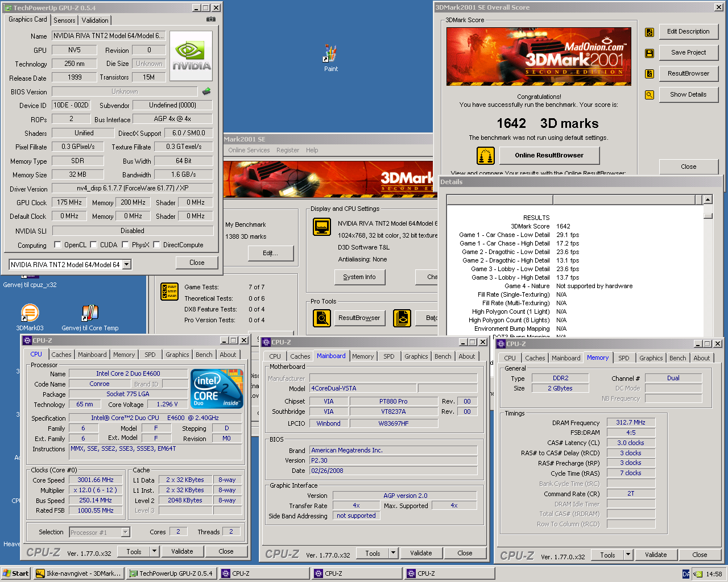This screenshot has width=728, height=582.
Task: Click the ResultBrowser icon in score window
Action: (650, 74)
